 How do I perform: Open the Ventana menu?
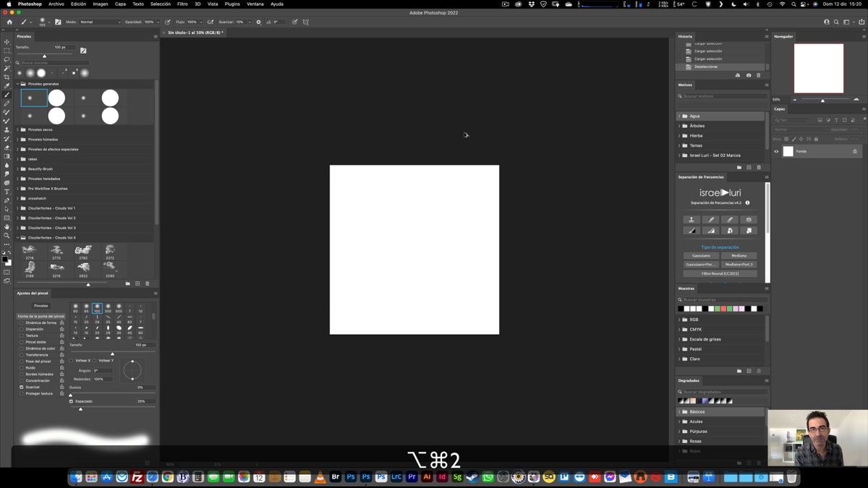pos(255,4)
